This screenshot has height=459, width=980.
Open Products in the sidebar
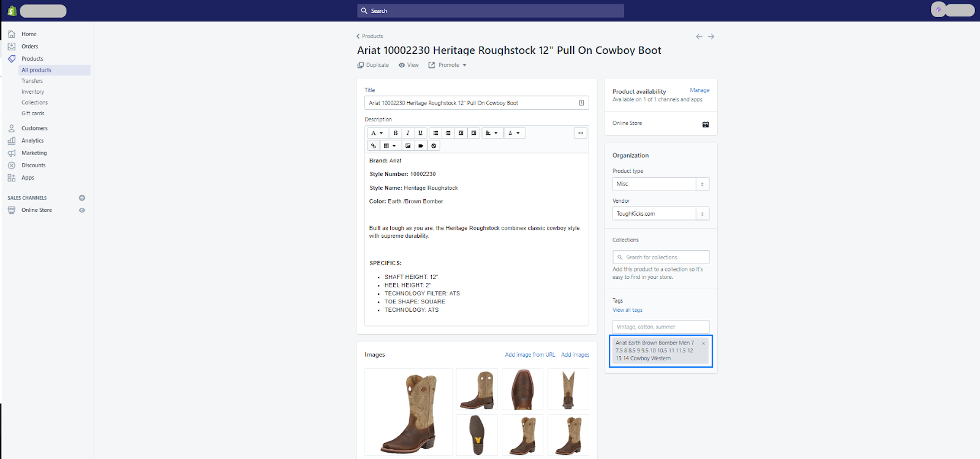tap(32, 59)
